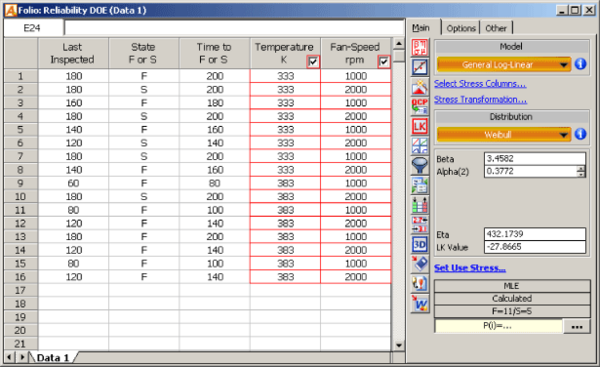Click the Calculated status button
Viewport: 600px width, 367px height.
tap(512, 298)
